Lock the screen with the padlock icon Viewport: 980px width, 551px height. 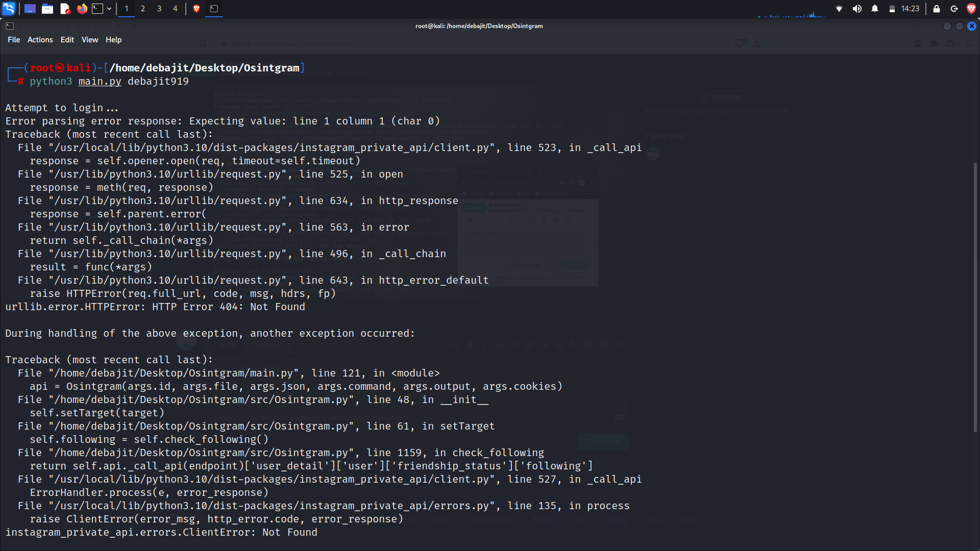click(x=937, y=9)
